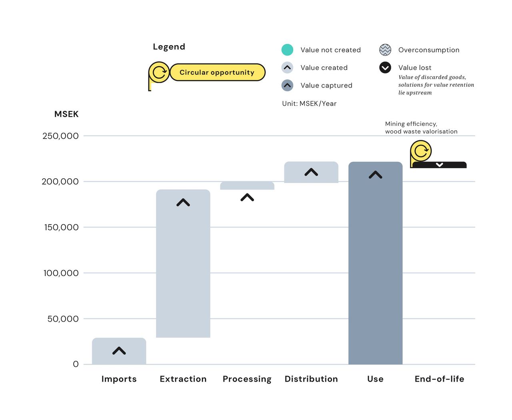Select the Processing axis label
The height and width of the screenshot is (420, 512).
point(247,379)
